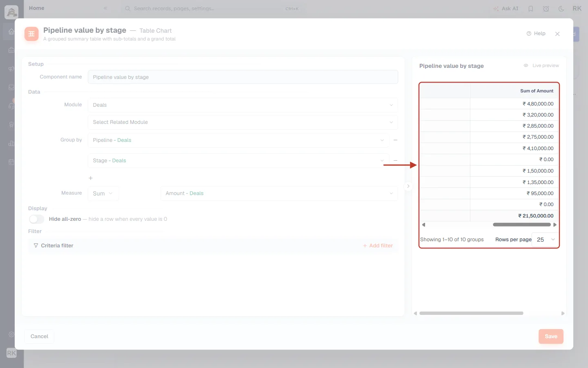Click the Criteria filter funnel icon
The image size is (588, 368).
[36, 246]
